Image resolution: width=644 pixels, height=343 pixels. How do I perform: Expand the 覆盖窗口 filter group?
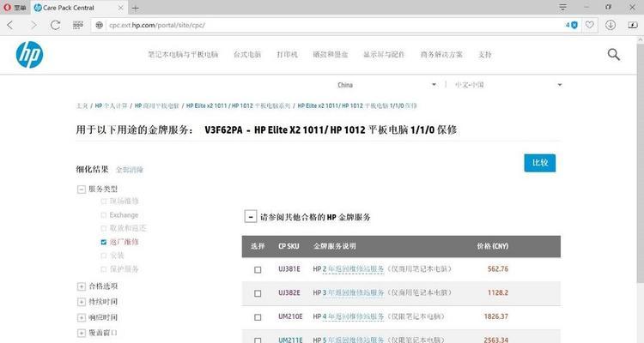82,333
